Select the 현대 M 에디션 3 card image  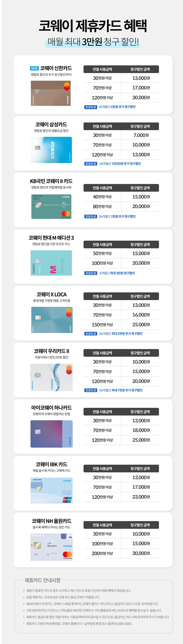[51, 263]
